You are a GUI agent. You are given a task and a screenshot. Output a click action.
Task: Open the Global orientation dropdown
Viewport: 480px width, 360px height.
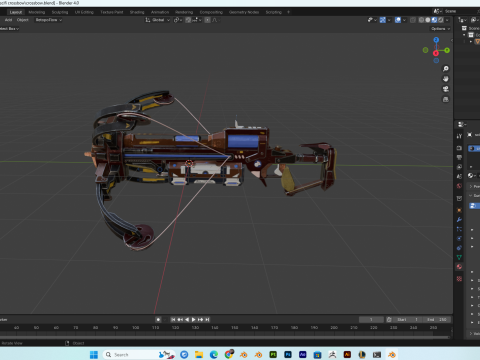click(158, 20)
